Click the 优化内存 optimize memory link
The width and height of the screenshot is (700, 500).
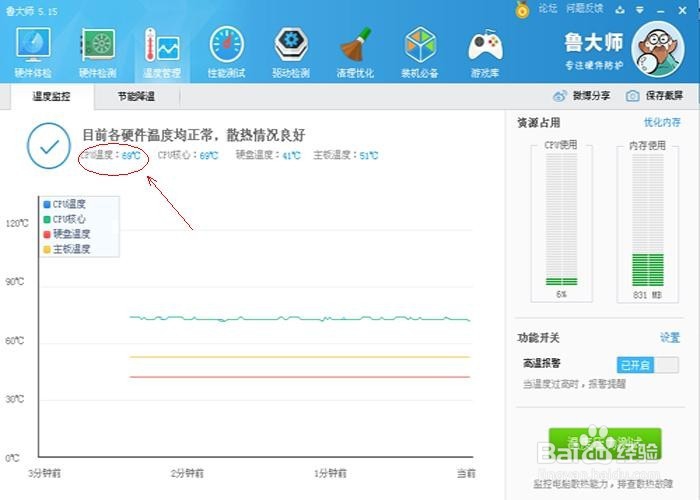click(x=662, y=122)
